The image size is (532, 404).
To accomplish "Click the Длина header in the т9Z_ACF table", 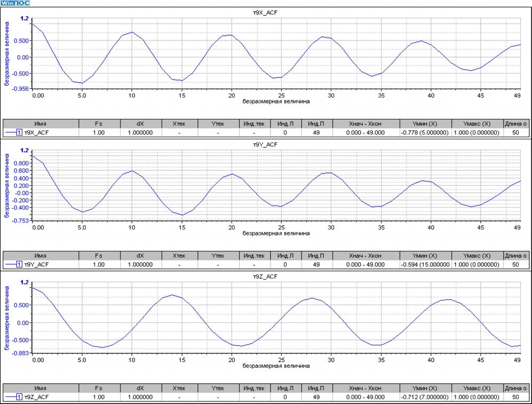I will pyautogui.click(x=516, y=388).
